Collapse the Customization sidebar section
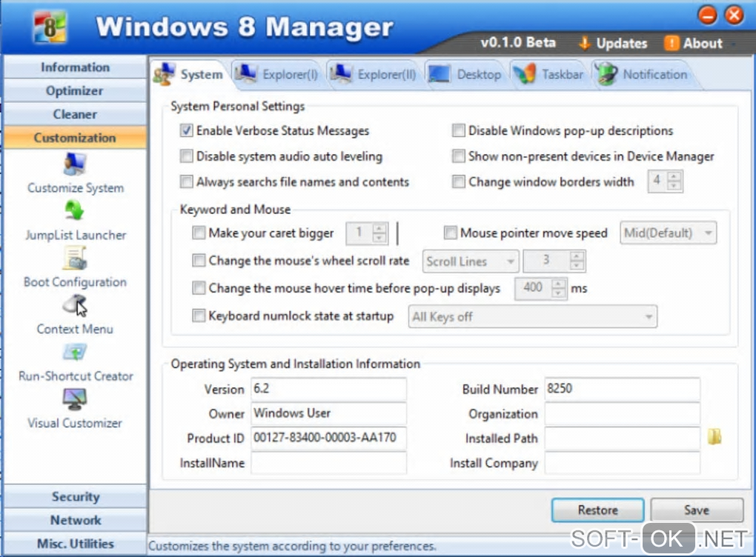This screenshot has height=557, width=756. pyautogui.click(x=75, y=138)
